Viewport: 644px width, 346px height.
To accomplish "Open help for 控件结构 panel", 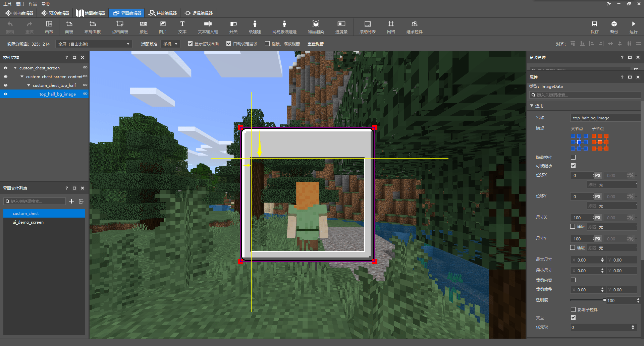I will pyautogui.click(x=66, y=57).
